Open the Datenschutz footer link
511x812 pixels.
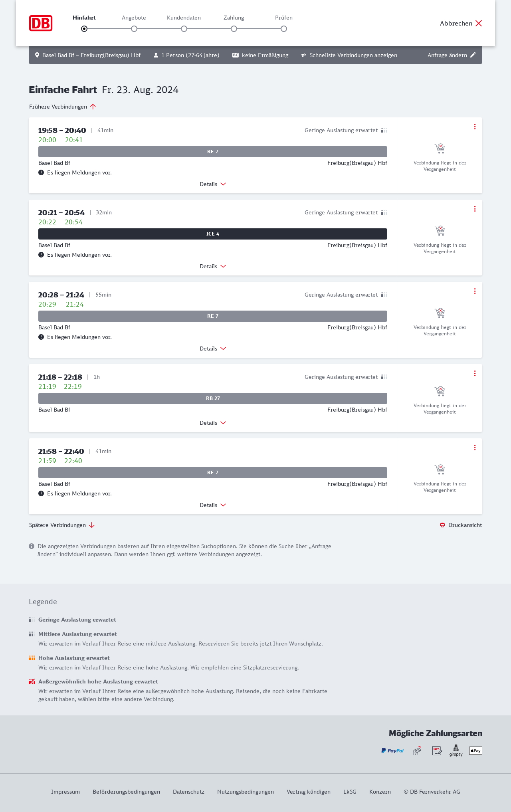point(188,792)
